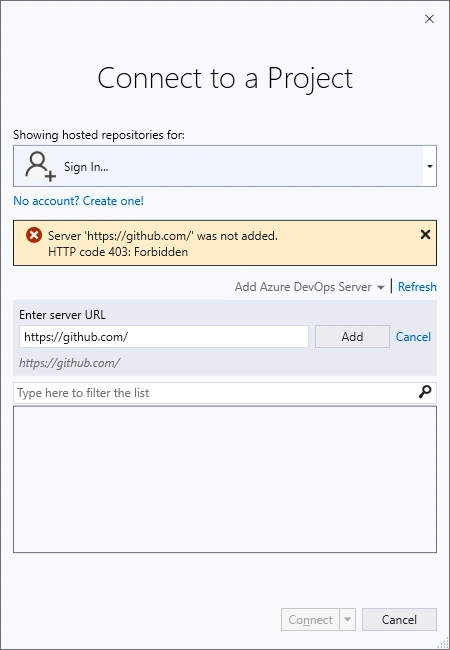
Task: Click the person-plus Sign In icon
Action: click(x=40, y=166)
